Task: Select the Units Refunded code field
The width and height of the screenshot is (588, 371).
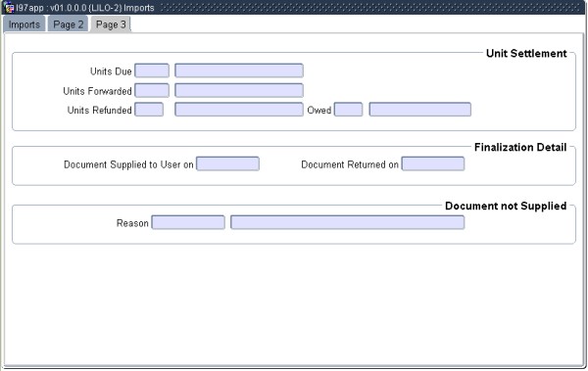Action: (x=149, y=110)
